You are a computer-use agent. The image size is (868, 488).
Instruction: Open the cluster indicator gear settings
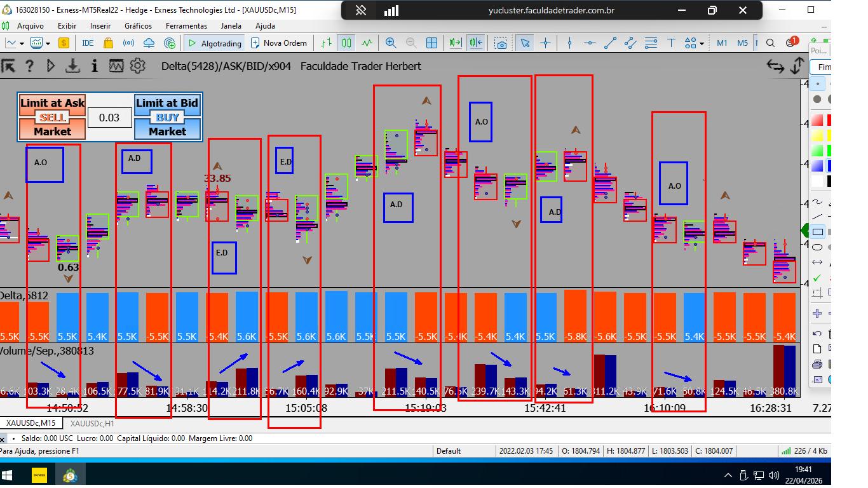(137, 66)
